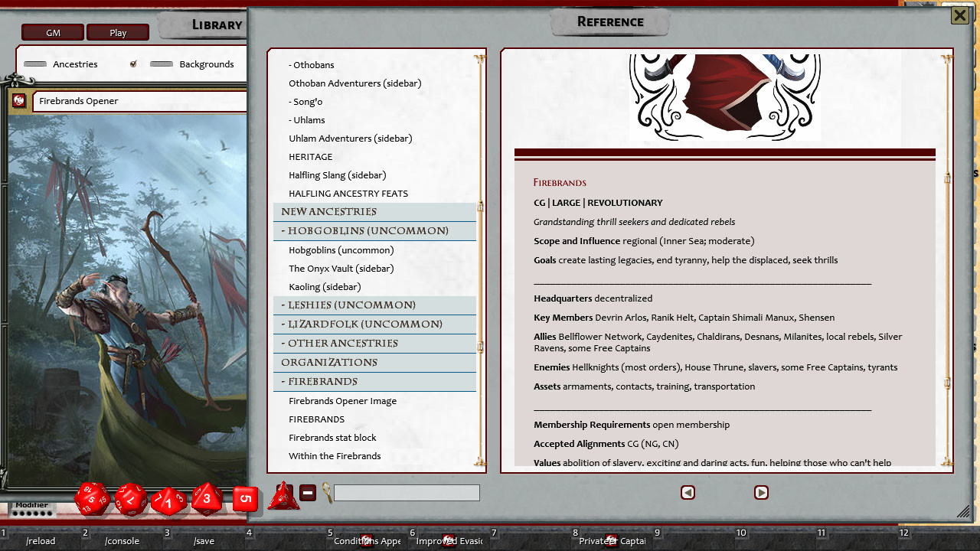The height and width of the screenshot is (551, 980).
Task: Click inside the chat text input field
Action: click(x=406, y=493)
